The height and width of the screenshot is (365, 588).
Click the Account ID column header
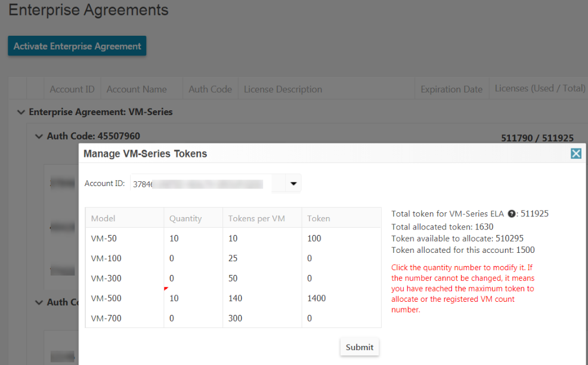(72, 89)
